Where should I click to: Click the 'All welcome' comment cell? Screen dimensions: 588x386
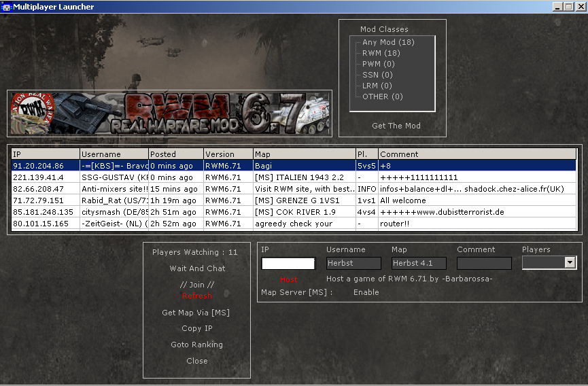477,200
